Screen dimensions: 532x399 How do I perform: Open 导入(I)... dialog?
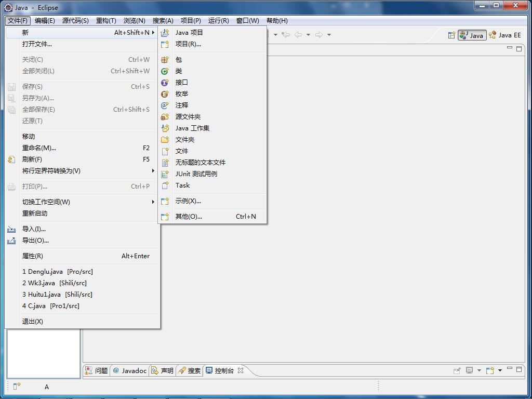point(83,229)
